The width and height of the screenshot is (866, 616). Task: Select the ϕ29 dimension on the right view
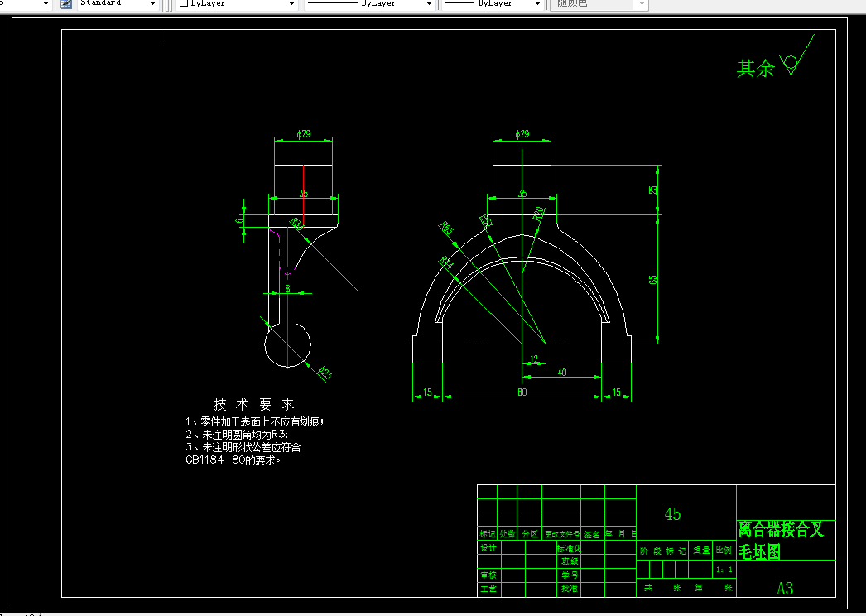click(x=522, y=133)
